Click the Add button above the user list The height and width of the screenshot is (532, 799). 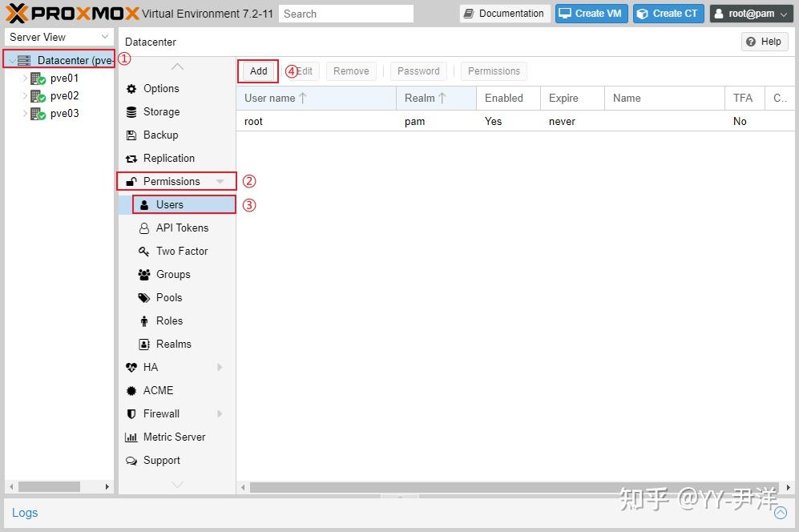click(x=257, y=71)
